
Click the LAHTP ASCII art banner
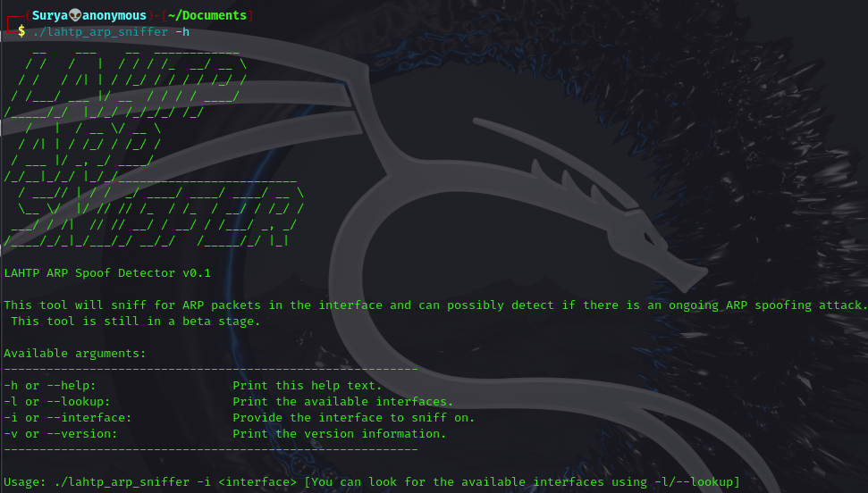[x=125, y=83]
